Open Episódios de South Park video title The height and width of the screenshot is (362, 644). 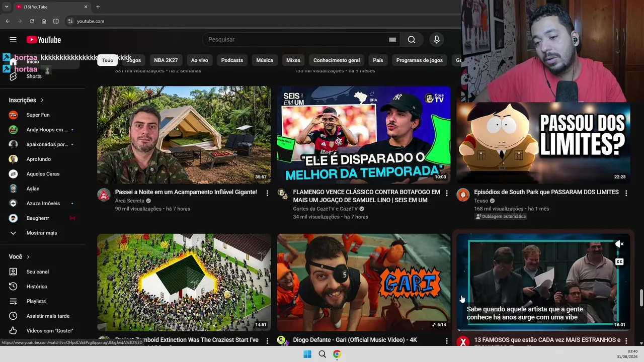click(x=546, y=192)
